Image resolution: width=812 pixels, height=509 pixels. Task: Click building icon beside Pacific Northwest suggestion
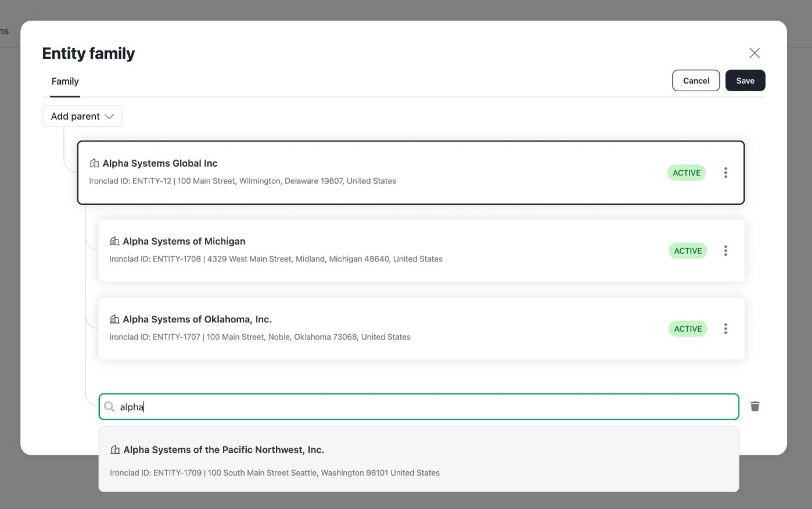(x=115, y=450)
